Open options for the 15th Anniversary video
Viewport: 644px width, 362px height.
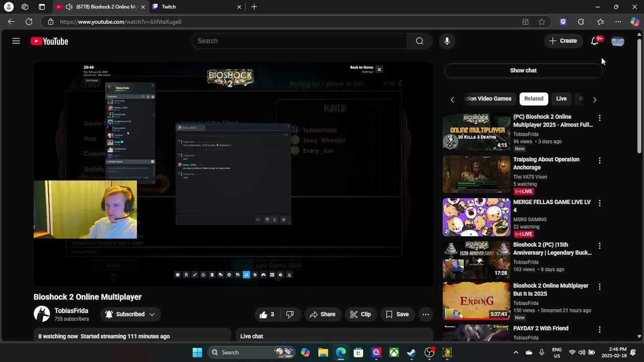tap(599, 246)
